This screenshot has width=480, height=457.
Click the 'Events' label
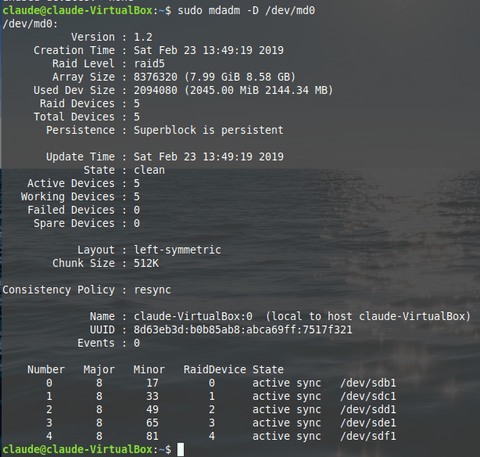click(x=96, y=343)
